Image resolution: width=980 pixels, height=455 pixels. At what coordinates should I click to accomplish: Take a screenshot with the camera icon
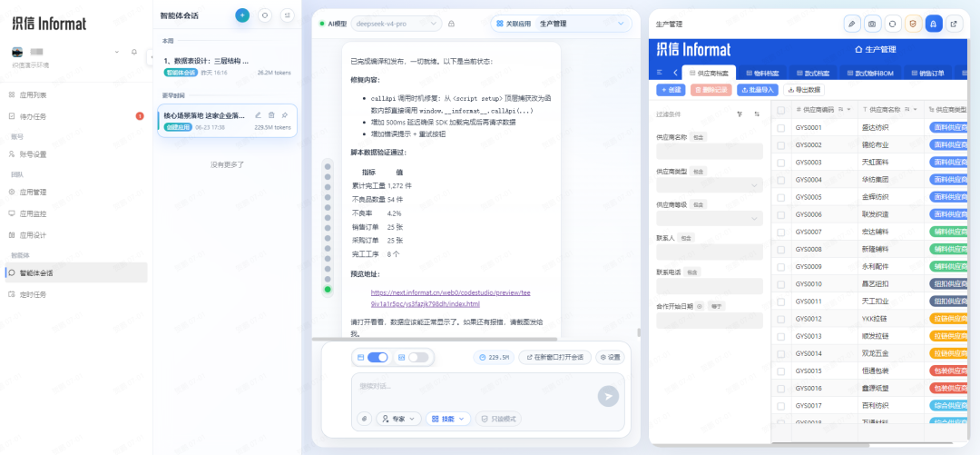pyautogui.click(x=873, y=24)
